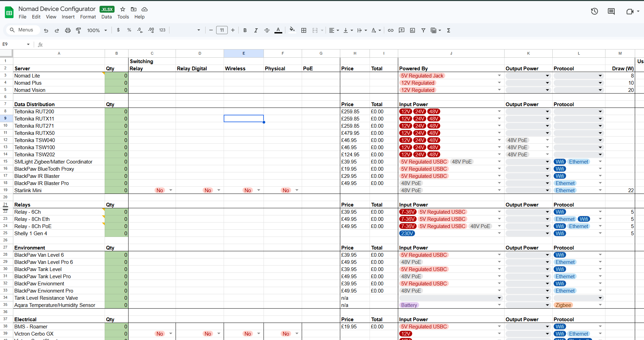This screenshot has width=644, height=340.
Task: Click the Menus search button
Action: [x=23, y=30]
